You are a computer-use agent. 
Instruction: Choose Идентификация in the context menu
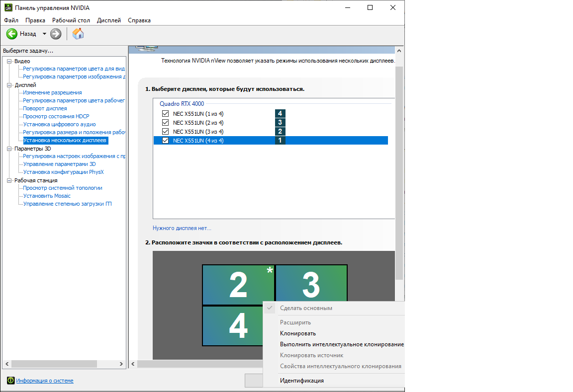tap(301, 380)
